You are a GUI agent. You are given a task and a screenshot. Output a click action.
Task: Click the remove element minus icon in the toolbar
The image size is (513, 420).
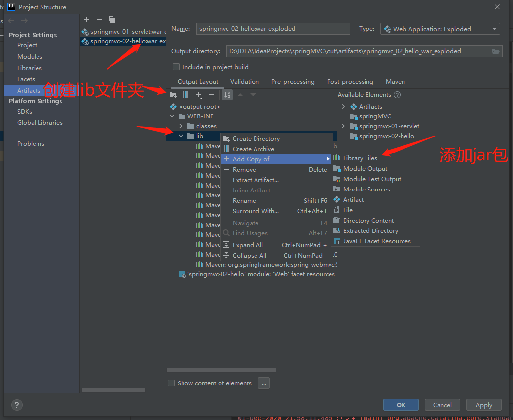[x=211, y=95]
